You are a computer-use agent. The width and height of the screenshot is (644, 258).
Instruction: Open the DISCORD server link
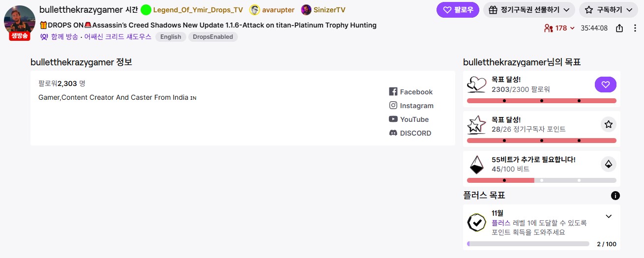pyautogui.click(x=410, y=133)
